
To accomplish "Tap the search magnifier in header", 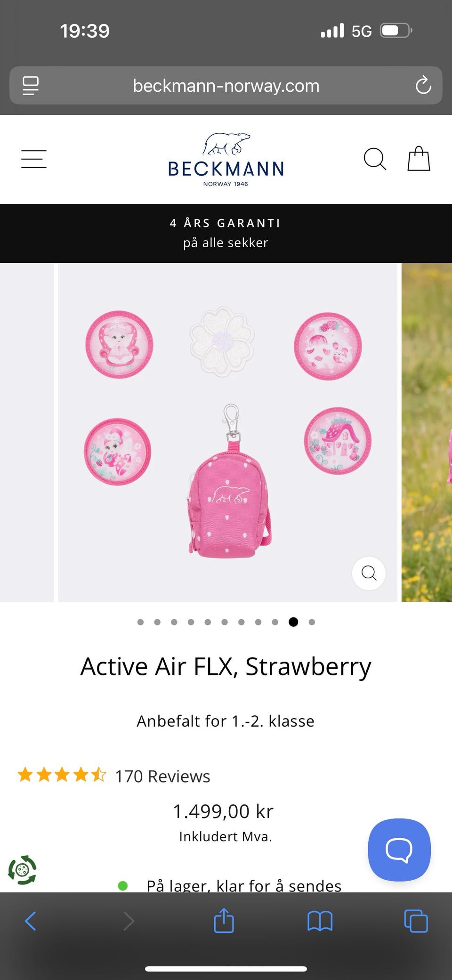I will pyautogui.click(x=375, y=159).
